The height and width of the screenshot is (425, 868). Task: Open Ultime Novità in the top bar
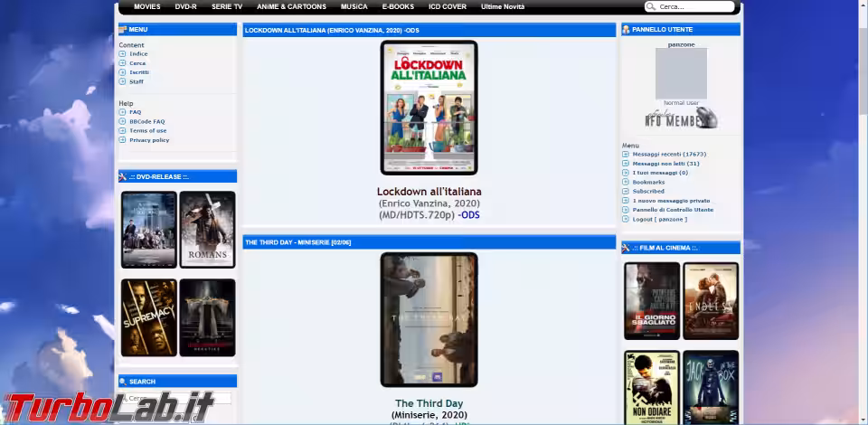pos(503,6)
